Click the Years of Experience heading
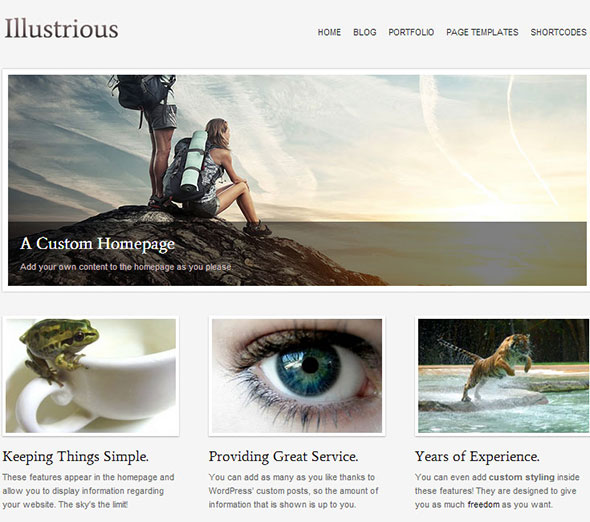 pos(477,457)
